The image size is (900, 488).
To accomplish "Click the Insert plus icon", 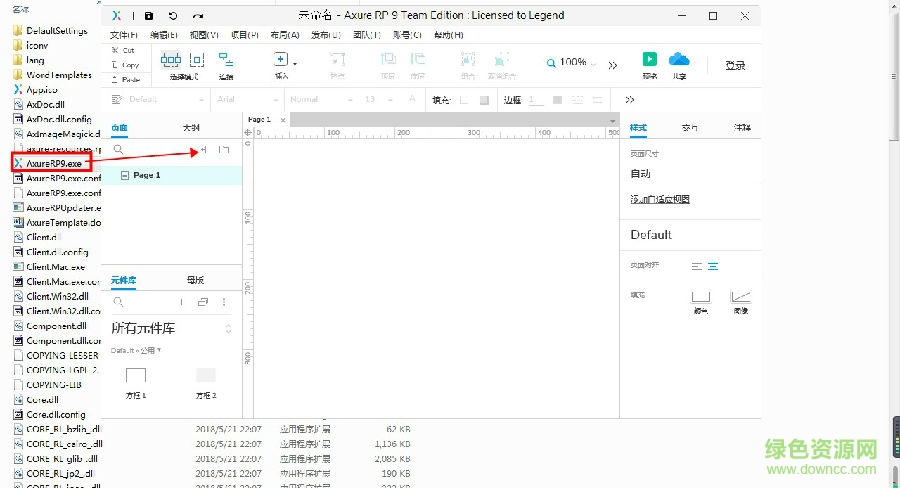I will pos(280,59).
